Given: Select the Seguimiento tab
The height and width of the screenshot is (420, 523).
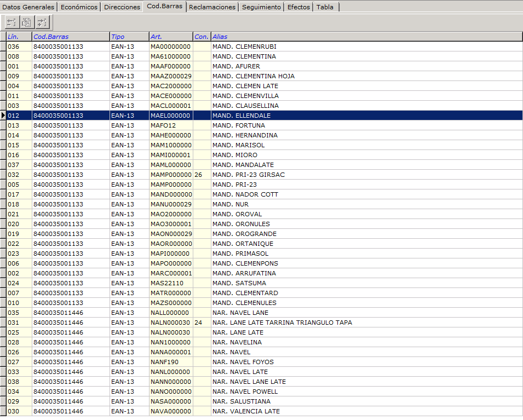Looking at the screenshot, I should click(x=262, y=7).
